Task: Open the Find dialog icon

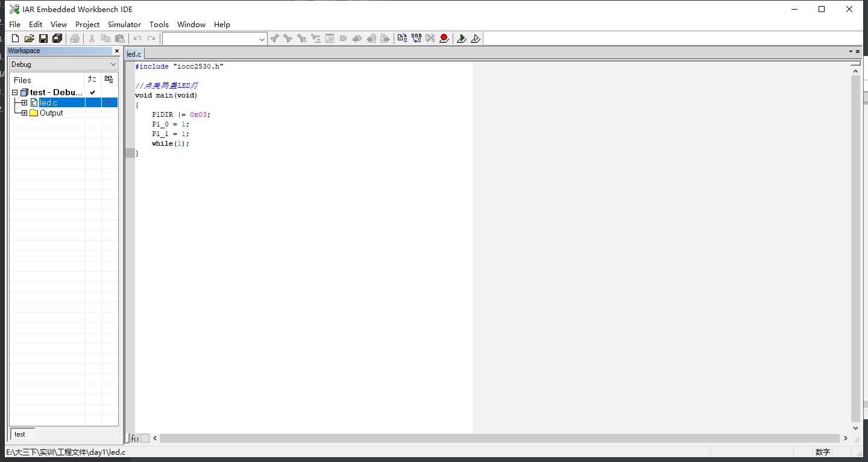Action: pos(302,39)
